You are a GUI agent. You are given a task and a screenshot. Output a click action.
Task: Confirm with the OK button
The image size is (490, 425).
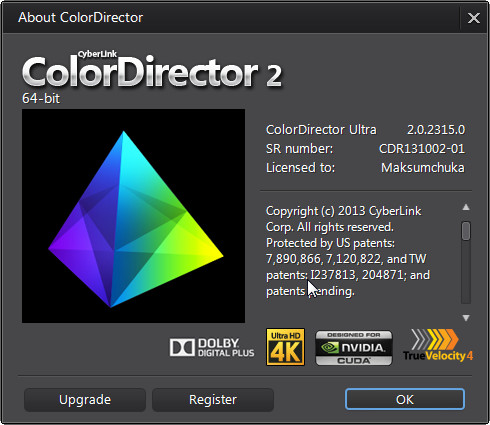tap(405, 399)
